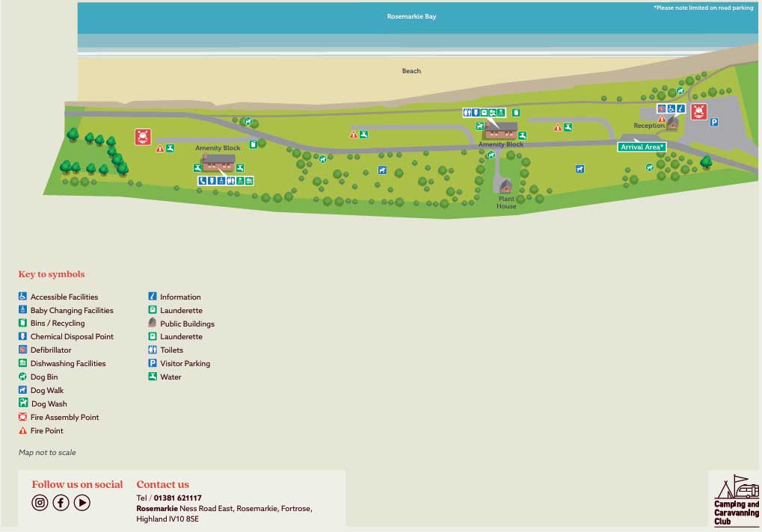Select the Defibrillator icon in the legend

coord(23,350)
